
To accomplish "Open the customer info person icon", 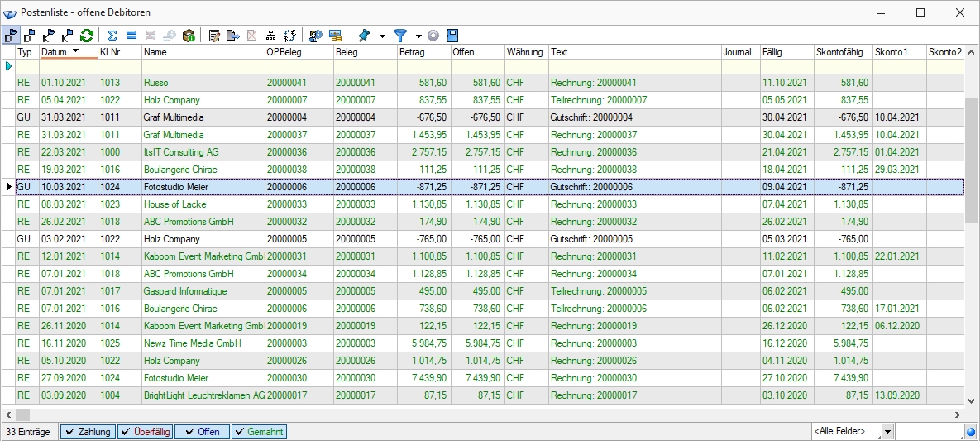I will (316, 36).
